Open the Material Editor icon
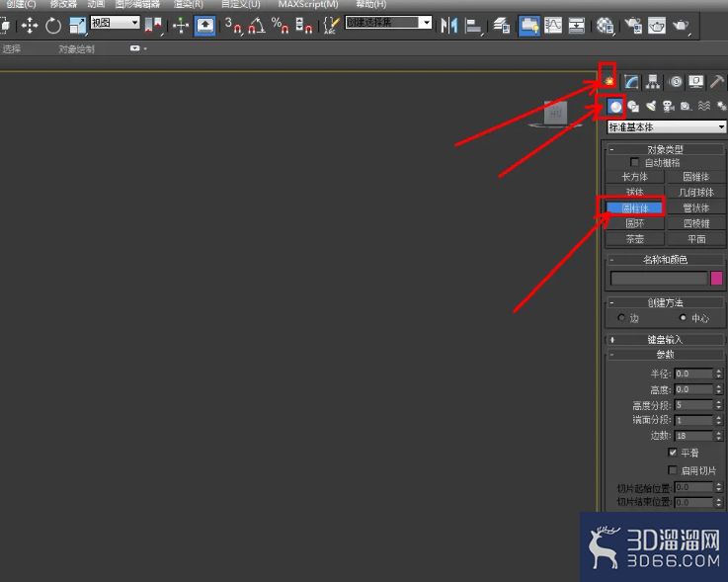 tap(605, 26)
